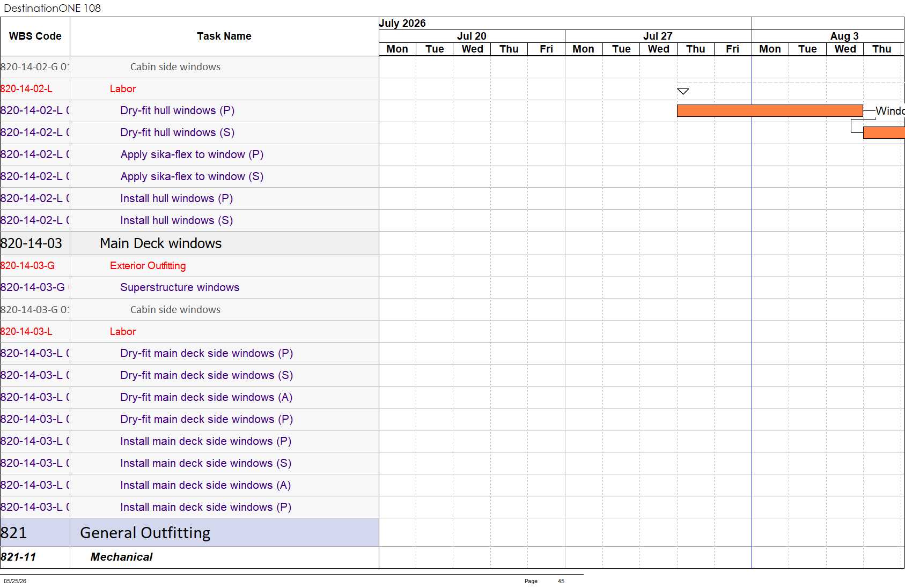This screenshot has height=588, width=905.
Task: Select the red 'Exterior Outfitting' task name
Action: point(148,266)
